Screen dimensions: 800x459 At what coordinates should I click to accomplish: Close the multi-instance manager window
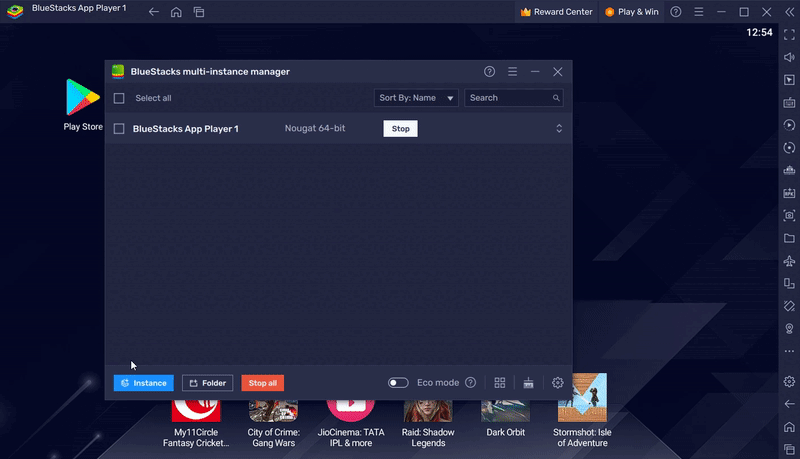(558, 72)
